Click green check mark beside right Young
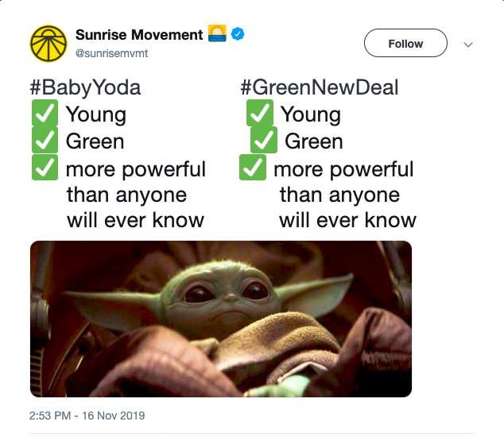The height and width of the screenshot is (437, 504). pyautogui.click(x=260, y=114)
